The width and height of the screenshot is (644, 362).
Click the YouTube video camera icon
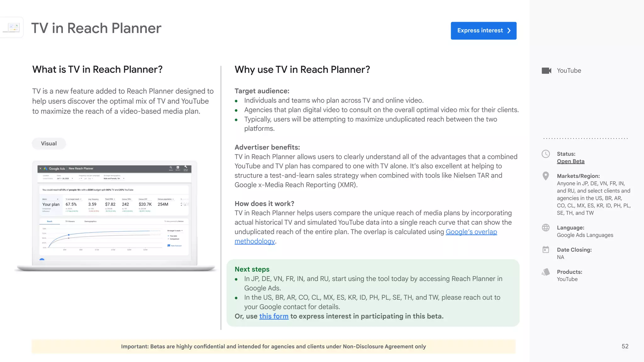[546, 71]
